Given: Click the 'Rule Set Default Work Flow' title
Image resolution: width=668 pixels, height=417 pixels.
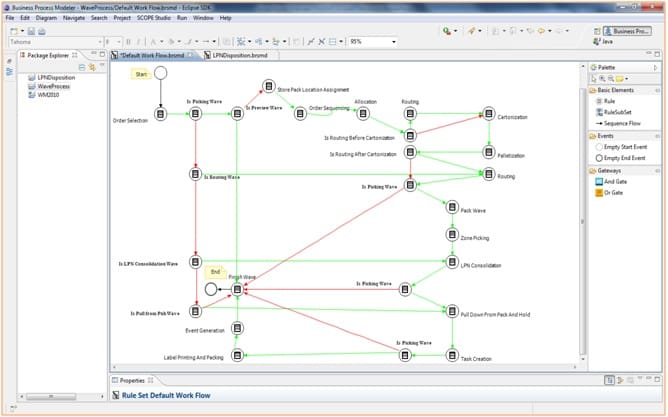Looking at the screenshot, I should pos(166,395).
